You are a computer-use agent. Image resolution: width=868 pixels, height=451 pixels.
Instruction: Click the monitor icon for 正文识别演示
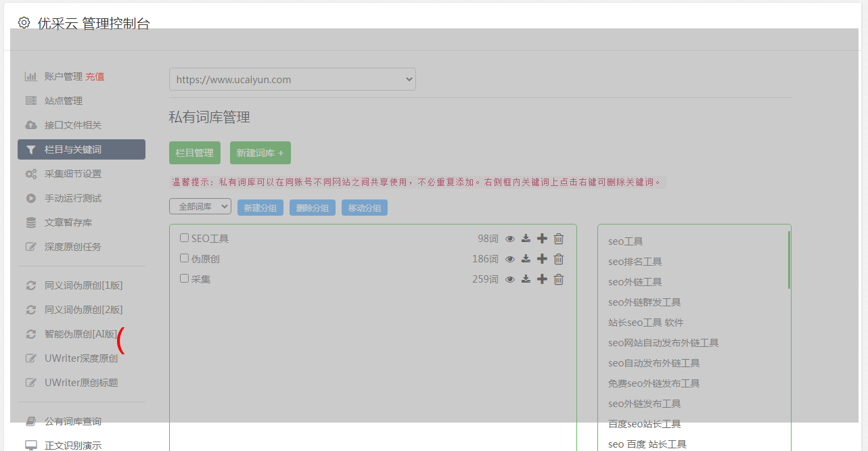coord(31,446)
